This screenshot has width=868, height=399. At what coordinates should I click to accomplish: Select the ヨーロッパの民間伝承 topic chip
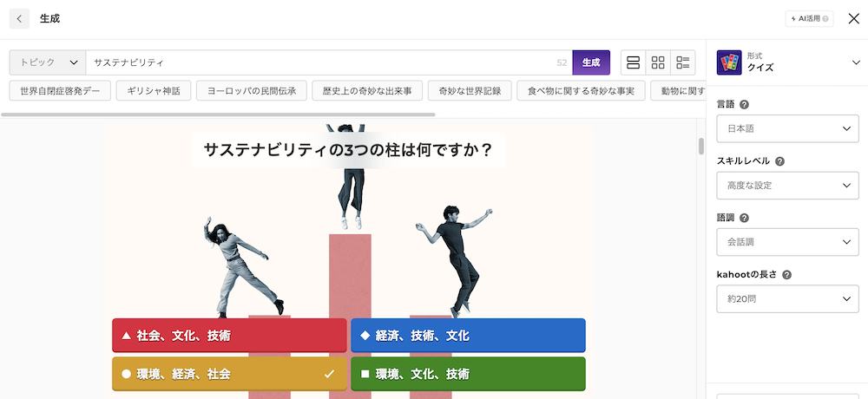pyautogui.click(x=252, y=91)
